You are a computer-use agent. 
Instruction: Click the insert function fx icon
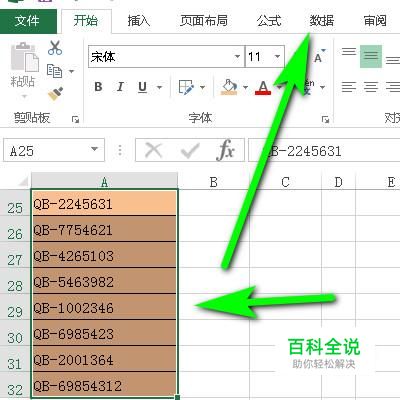click(x=226, y=150)
